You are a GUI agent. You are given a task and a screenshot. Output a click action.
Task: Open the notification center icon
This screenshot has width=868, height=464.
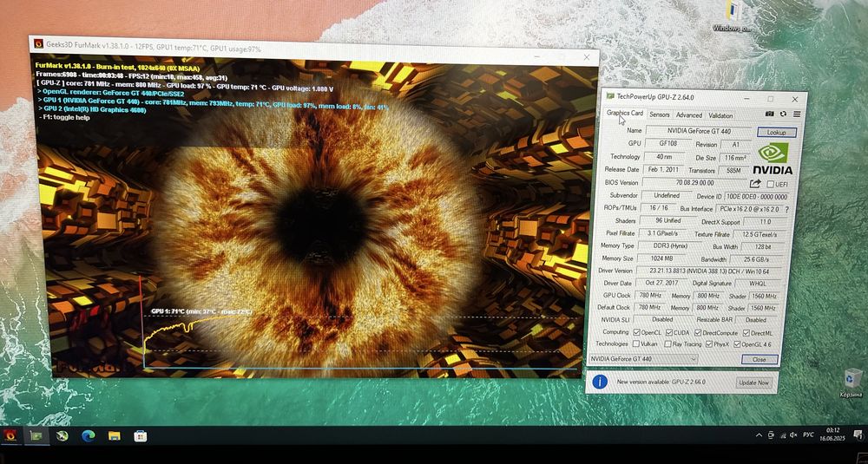click(858, 435)
